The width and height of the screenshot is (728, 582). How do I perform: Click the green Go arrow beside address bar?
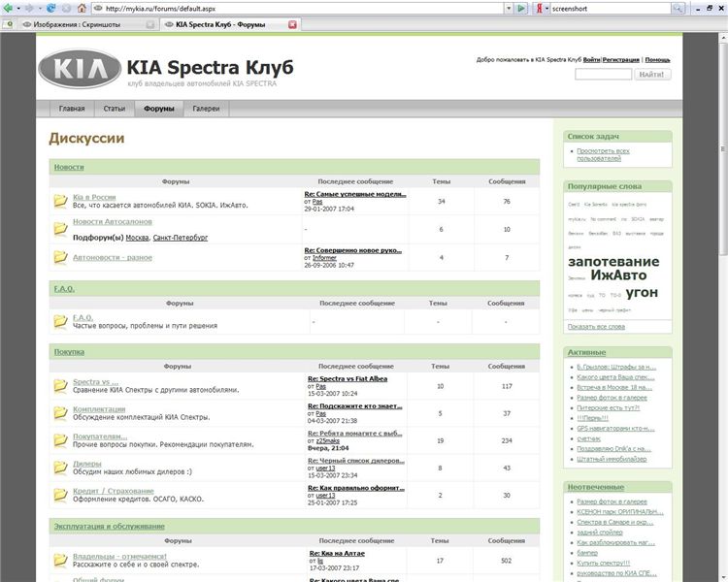[x=521, y=8]
